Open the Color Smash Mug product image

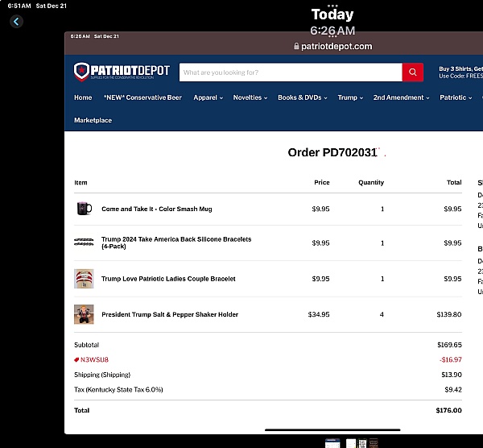(x=84, y=209)
